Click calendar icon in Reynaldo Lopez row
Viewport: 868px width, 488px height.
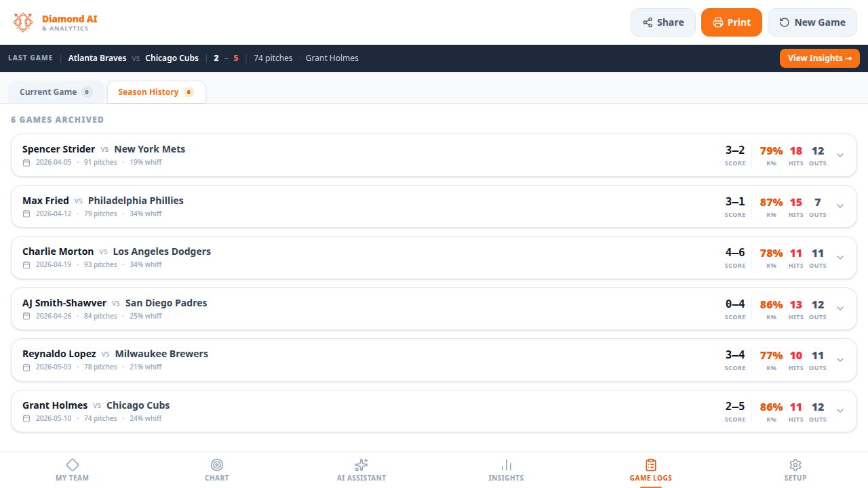[x=26, y=367]
